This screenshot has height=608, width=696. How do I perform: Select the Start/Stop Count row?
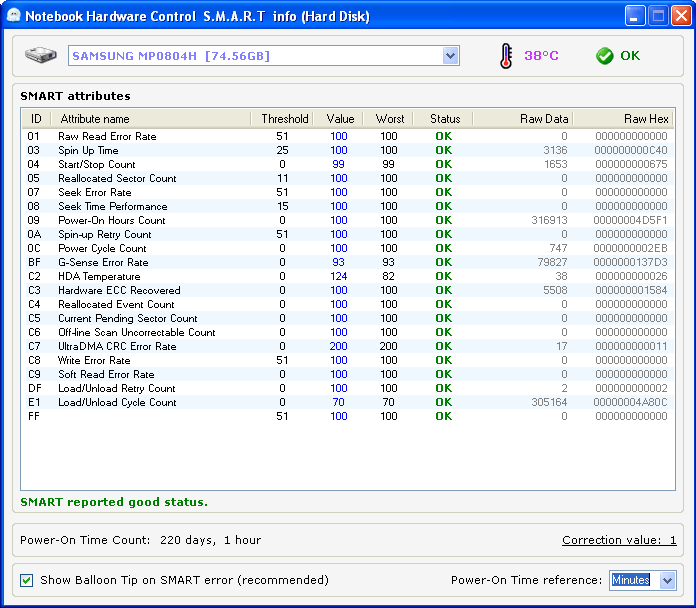[348, 164]
